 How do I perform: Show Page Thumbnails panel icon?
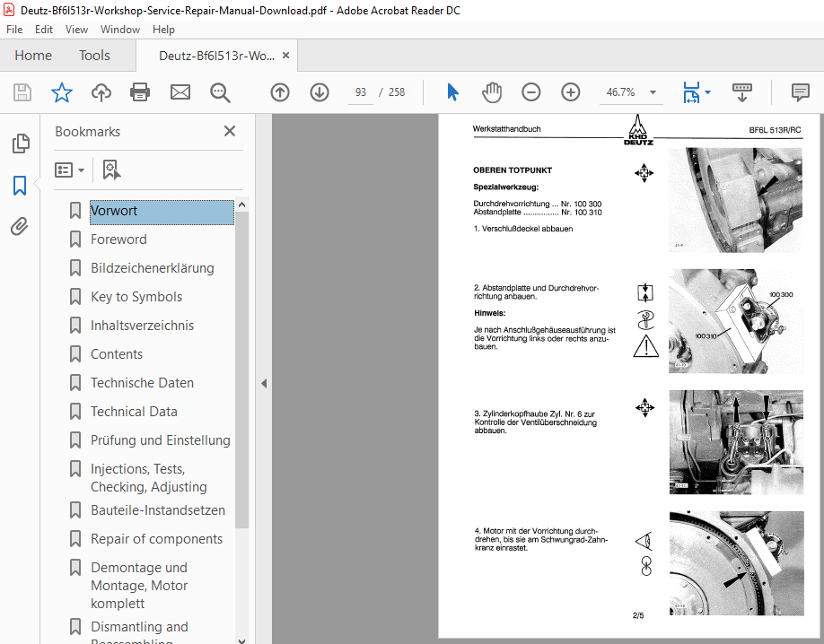[21, 144]
